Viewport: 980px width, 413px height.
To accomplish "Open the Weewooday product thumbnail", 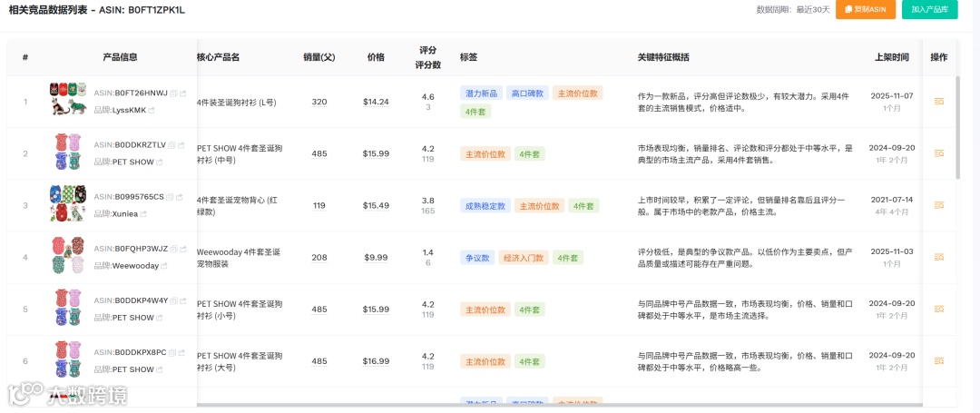I will coord(68,256).
